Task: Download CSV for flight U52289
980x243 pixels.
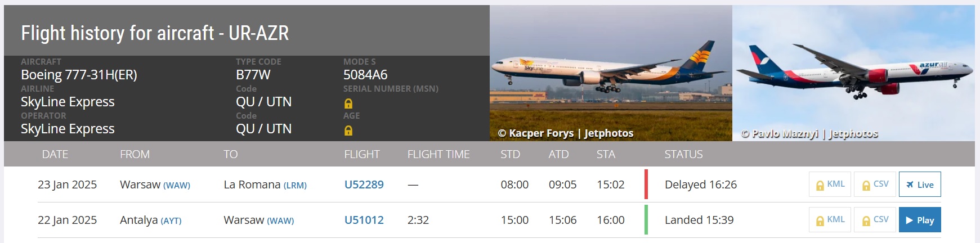Action: click(875, 184)
